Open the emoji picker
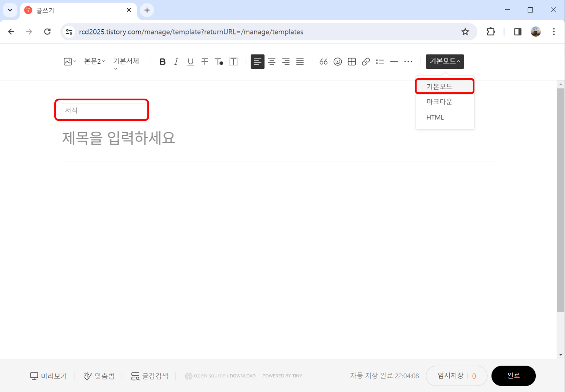The height and width of the screenshot is (392, 565). (x=338, y=62)
